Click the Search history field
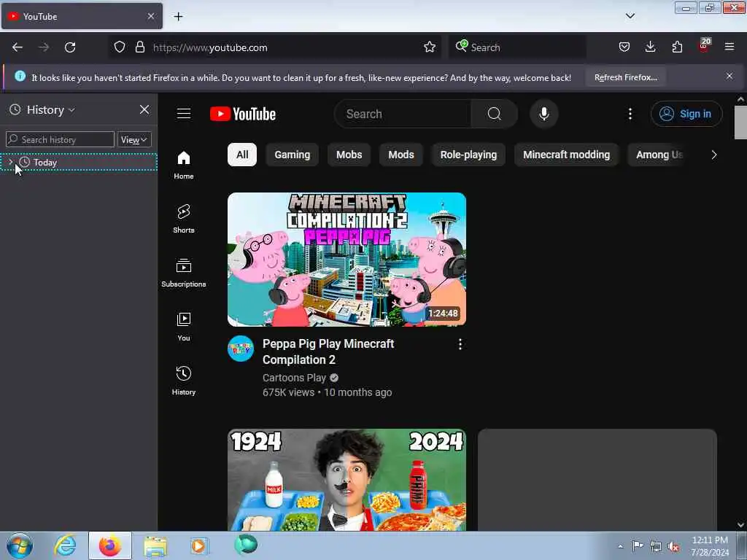The image size is (747, 560). tap(60, 139)
